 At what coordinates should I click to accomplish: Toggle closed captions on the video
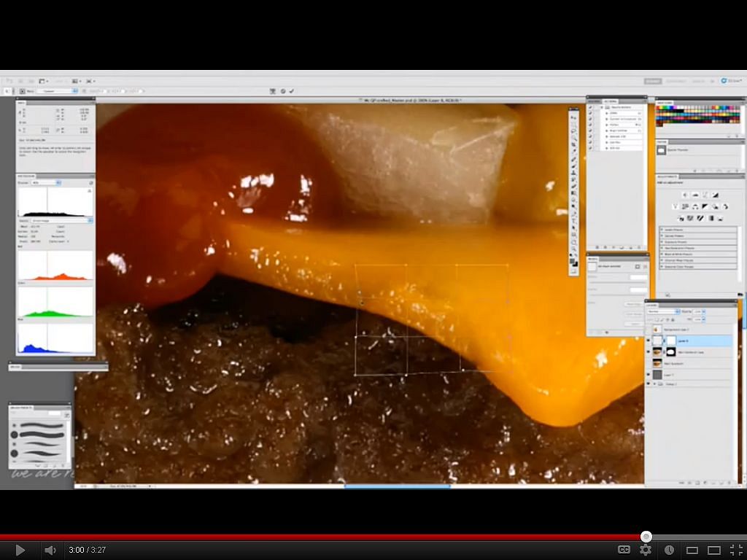(x=624, y=550)
